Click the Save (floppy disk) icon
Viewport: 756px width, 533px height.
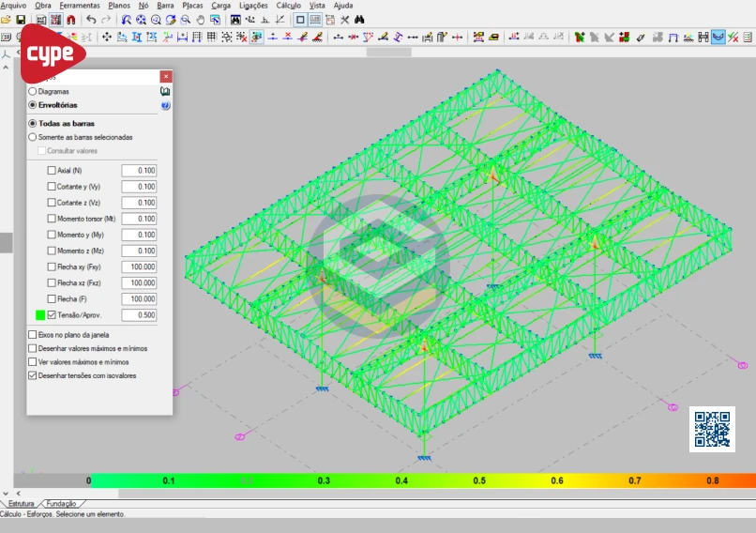(21, 20)
